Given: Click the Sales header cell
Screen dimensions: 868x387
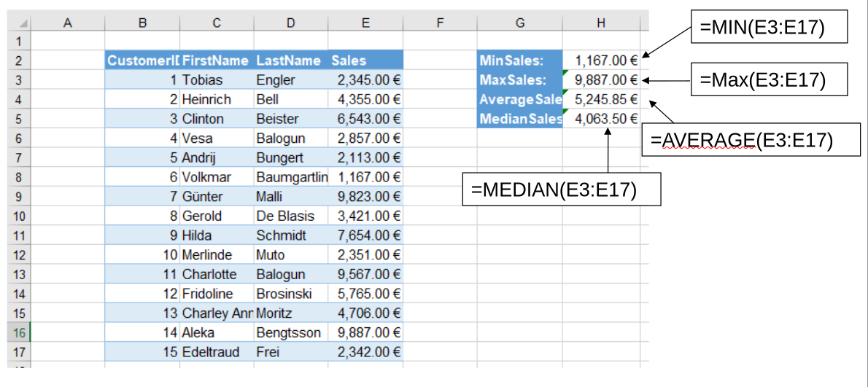Looking at the screenshot, I should (365, 60).
